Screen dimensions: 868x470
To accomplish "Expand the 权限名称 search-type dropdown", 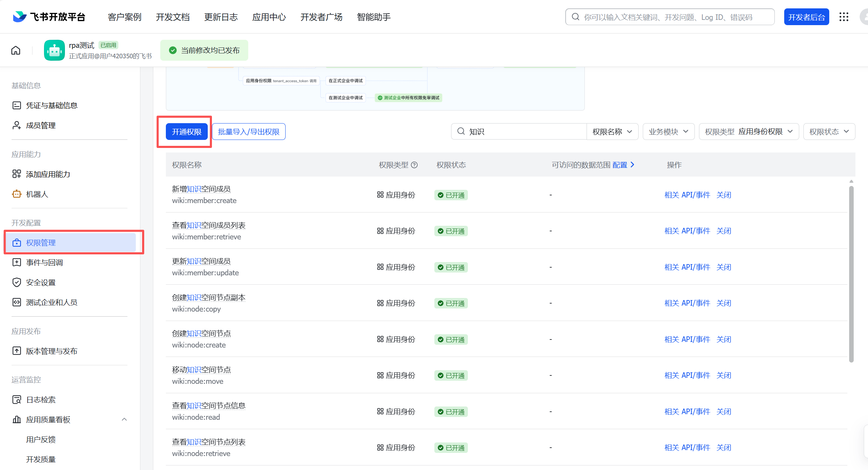I will [612, 132].
